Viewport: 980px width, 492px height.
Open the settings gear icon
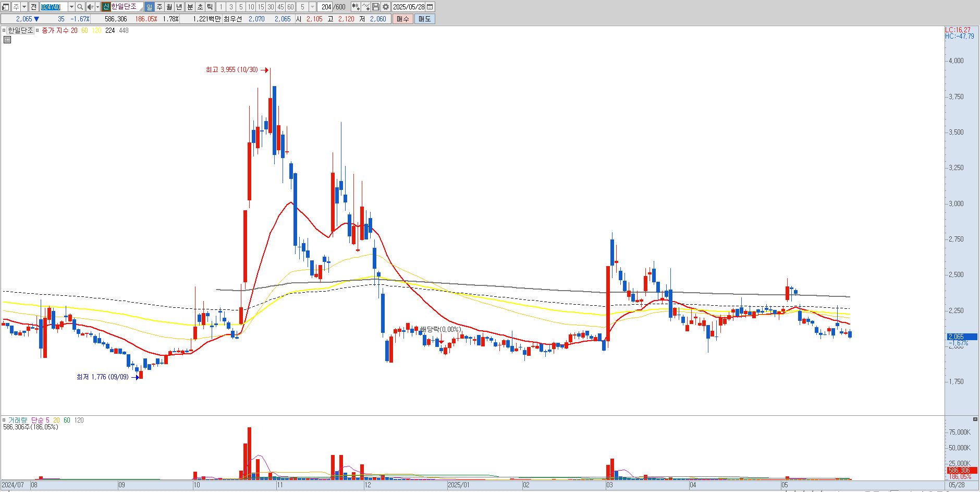[x=386, y=7]
